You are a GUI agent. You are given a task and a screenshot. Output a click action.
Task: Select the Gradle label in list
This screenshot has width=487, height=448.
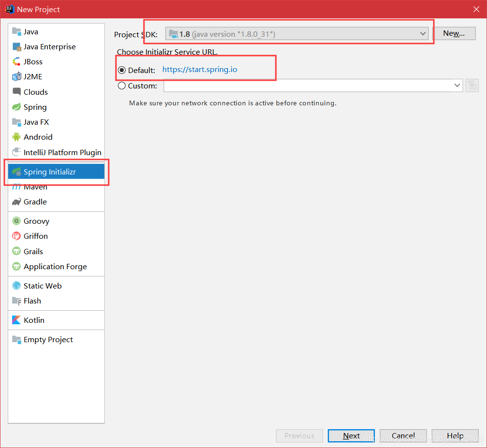[x=35, y=202]
